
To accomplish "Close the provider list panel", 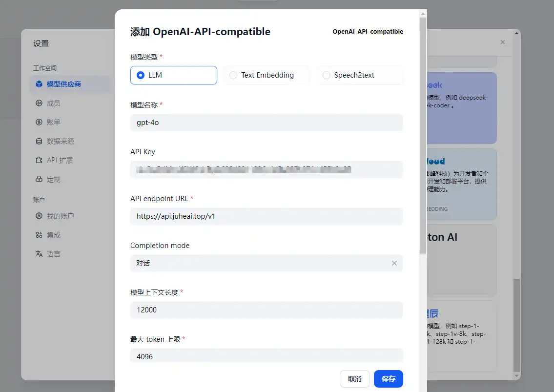I will 502,42.
